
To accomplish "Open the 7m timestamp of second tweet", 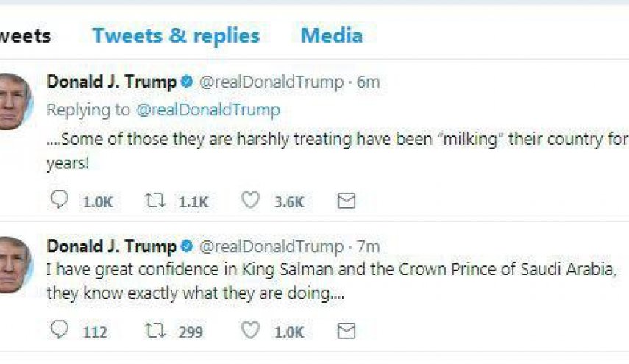I will pos(369,246).
